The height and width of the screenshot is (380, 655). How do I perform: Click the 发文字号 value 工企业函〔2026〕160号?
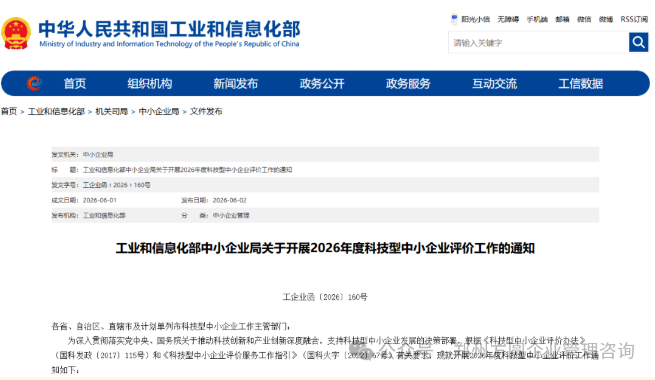pos(117,185)
